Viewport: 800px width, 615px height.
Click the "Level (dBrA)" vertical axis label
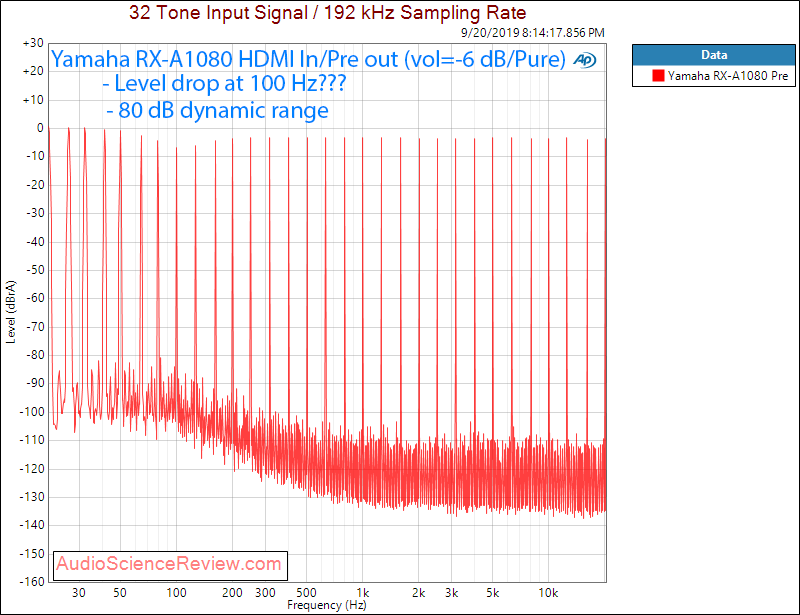point(11,312)
